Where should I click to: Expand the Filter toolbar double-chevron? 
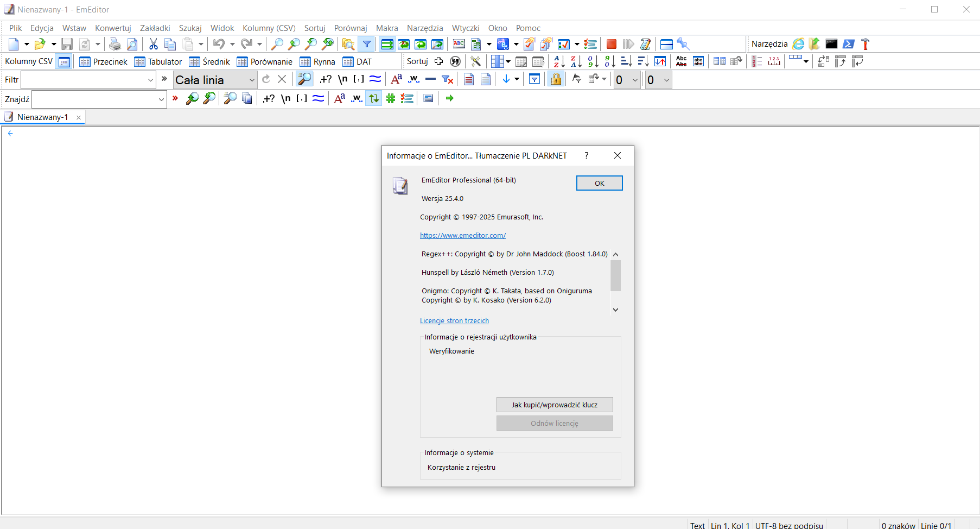click(164, 79)
